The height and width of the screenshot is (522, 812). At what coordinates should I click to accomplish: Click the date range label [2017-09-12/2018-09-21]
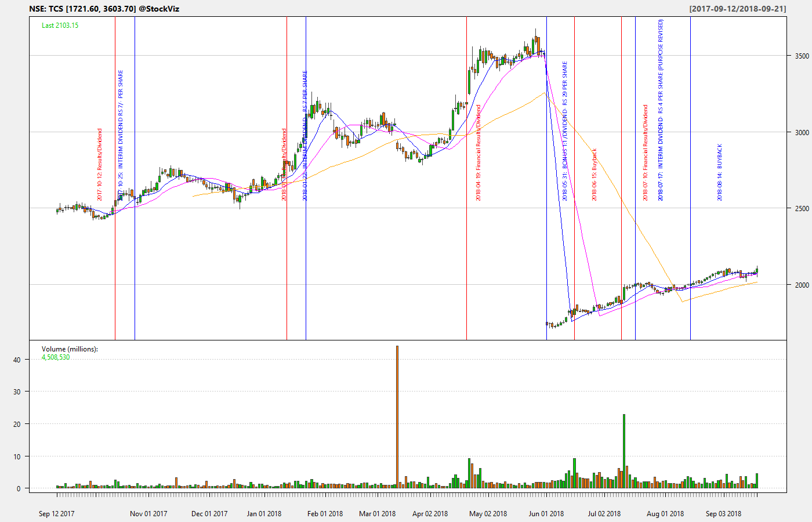pos(738,9)
